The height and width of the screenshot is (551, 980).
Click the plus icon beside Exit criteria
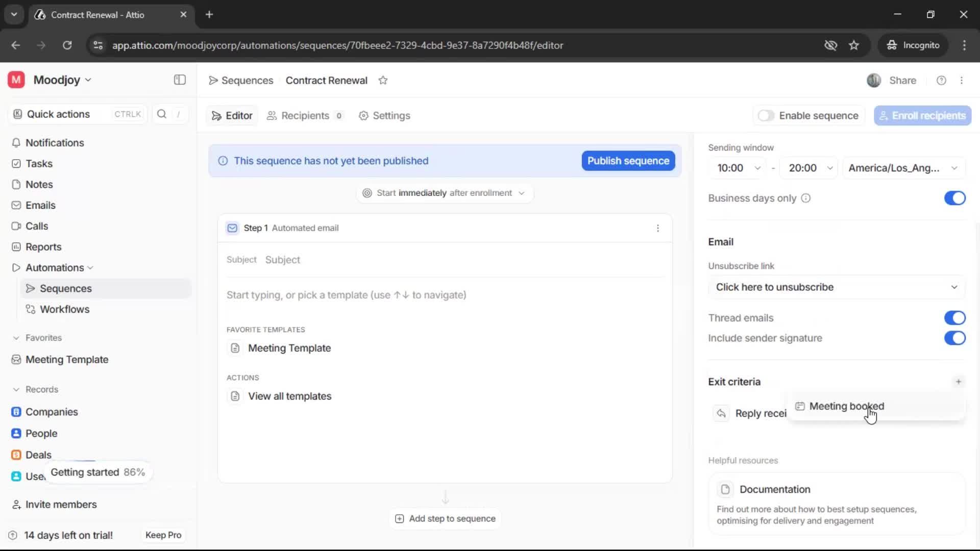point(958,382)
